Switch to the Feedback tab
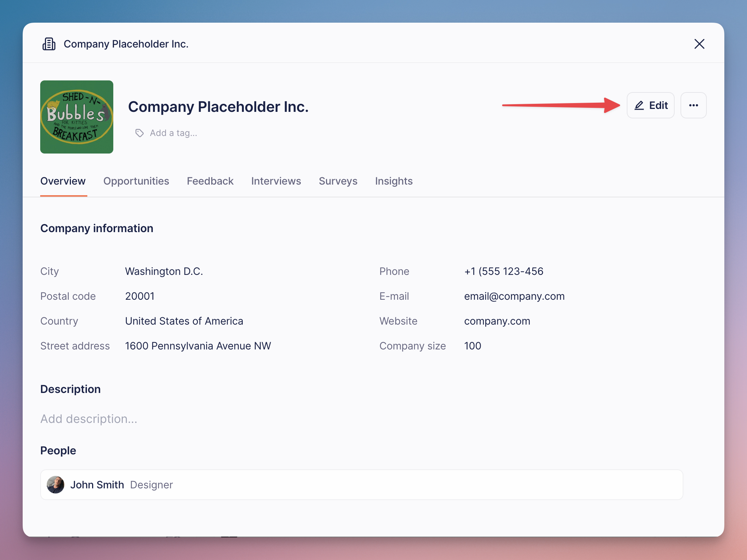This screenshot has height=560, width=747. [210, 181]
